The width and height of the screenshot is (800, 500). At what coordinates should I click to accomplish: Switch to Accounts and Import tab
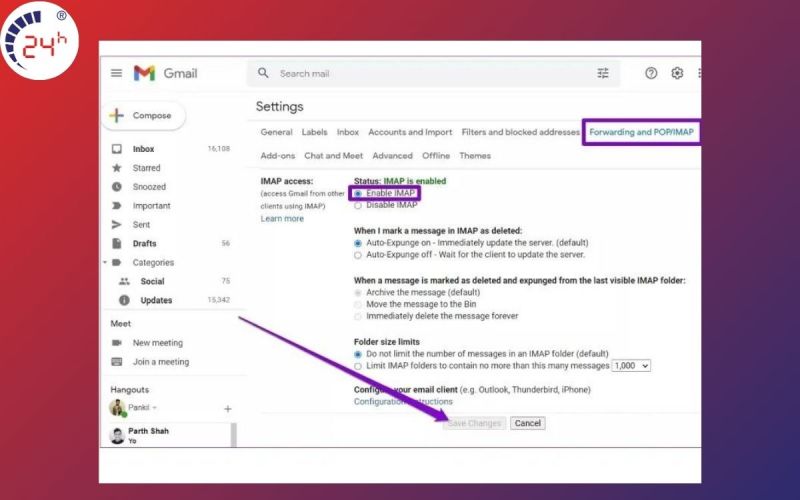pos(410,132)
